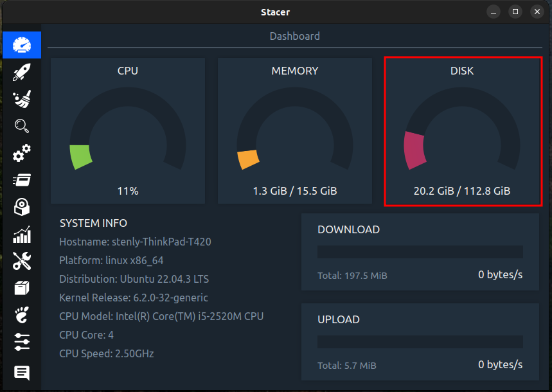The width and height of the screenshot is (552, 392).
Task: Click the Dashboard page title
Action: [x=295, y=36]
